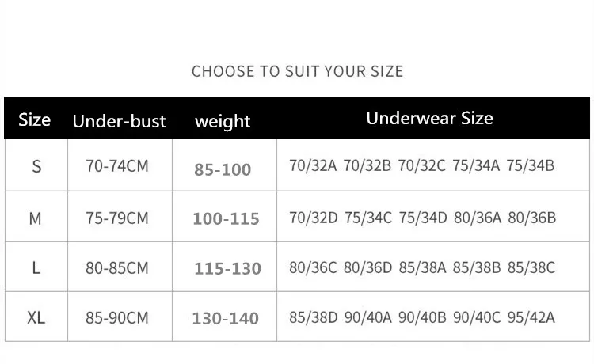The height and width of the screenshot is (364, 594).
Task: Select the 100-115 weight value
Action: 226,218
